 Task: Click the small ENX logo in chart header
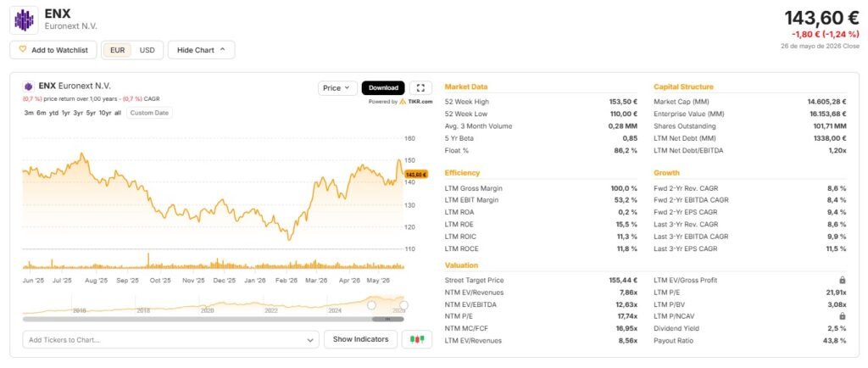29,86
